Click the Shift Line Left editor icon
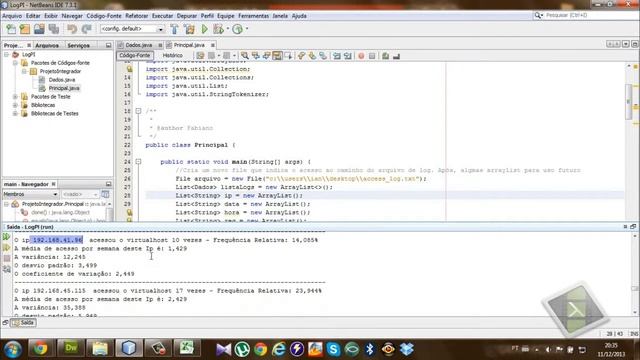640x360 pixels. (337, 56)
